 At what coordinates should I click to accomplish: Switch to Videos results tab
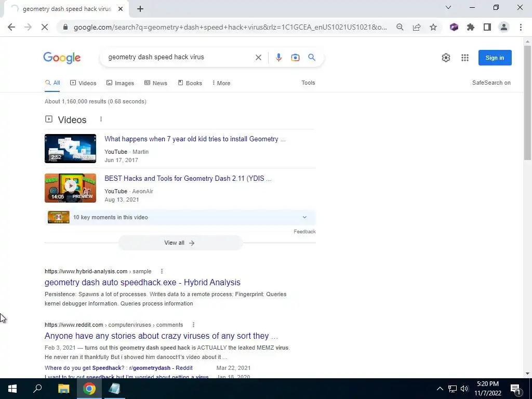(83, 83)
